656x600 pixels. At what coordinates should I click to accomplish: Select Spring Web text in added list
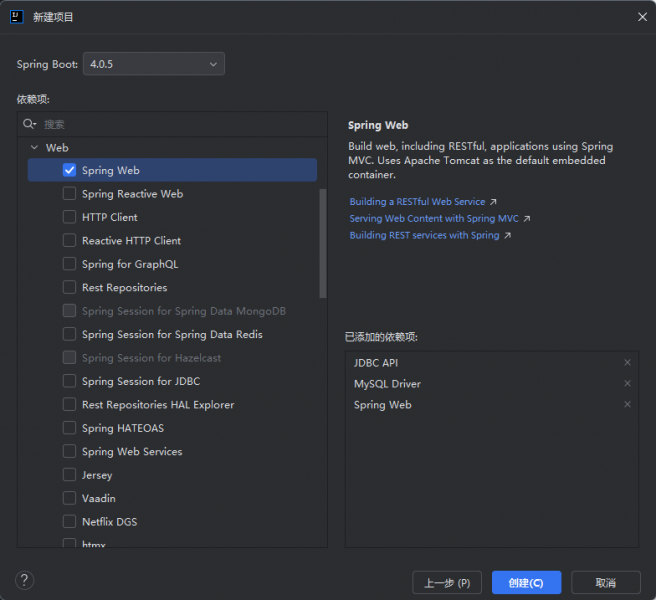pos(382,405)
